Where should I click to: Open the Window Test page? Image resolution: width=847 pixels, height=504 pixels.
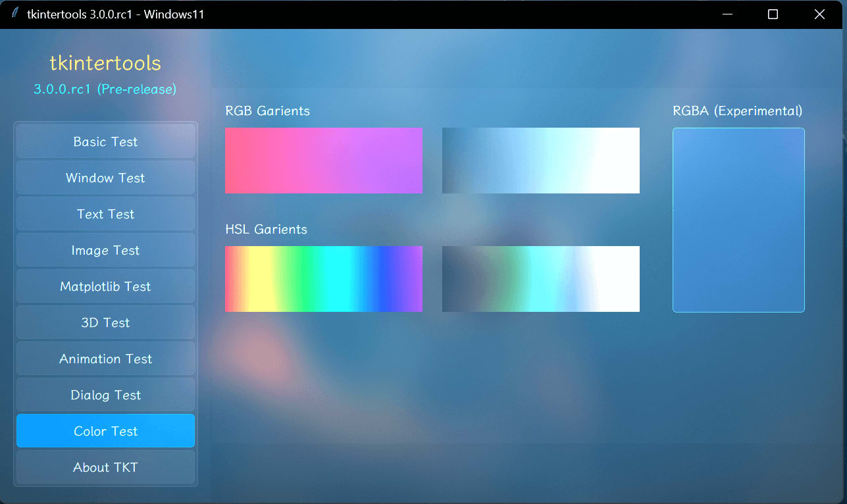click(105, 178)
